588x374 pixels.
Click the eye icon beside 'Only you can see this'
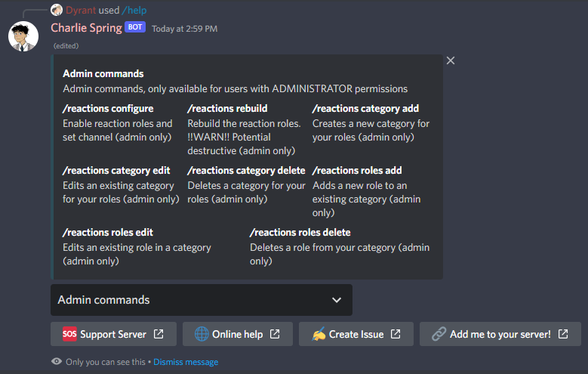point(57,362)
